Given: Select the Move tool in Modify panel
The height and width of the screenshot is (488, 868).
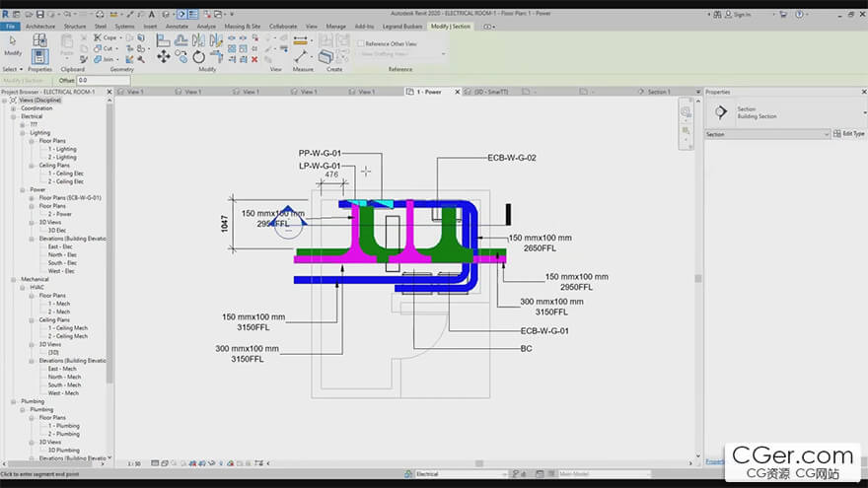Looking at the screenshot, I should [164, 57].
